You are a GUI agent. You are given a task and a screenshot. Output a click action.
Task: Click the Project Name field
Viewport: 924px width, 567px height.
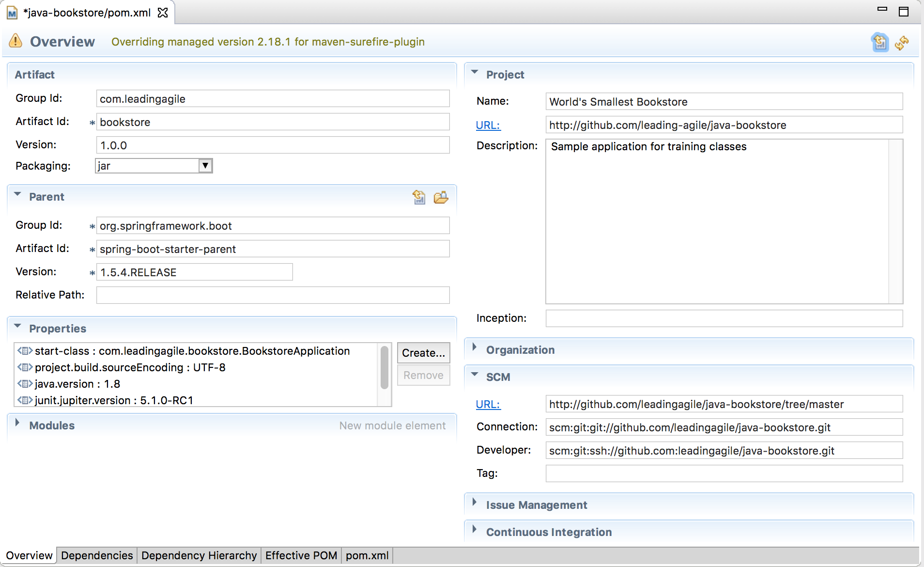tap(724, 101)
